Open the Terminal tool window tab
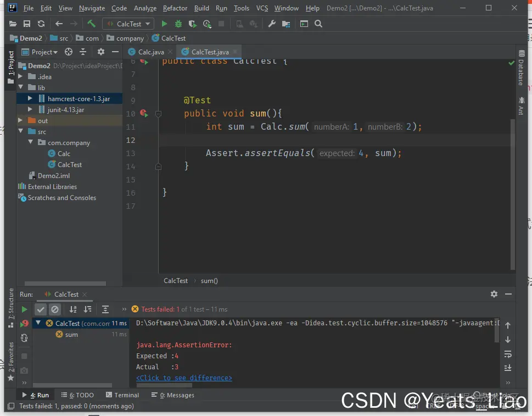Viewport: 532px width, 416px height. (x=122, y=395)
